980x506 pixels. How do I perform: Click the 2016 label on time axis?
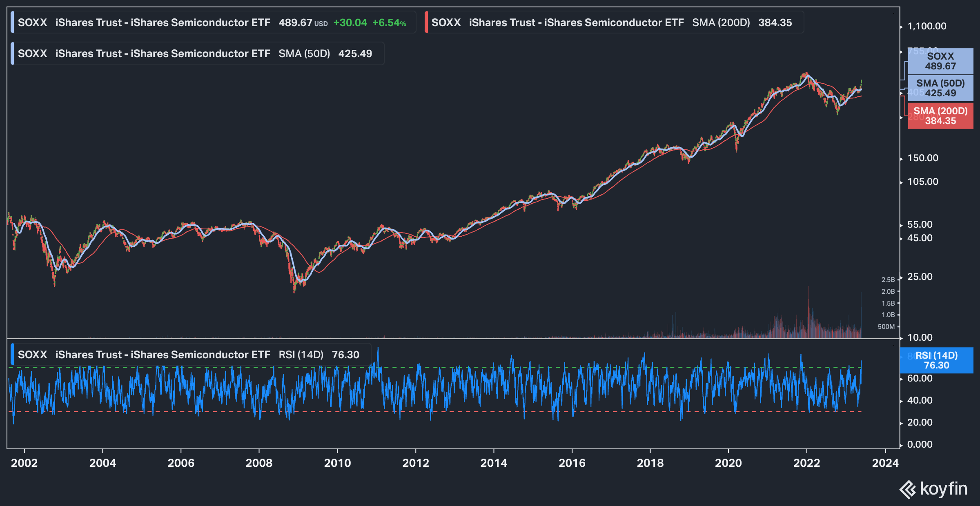click(x=572, y=463)
